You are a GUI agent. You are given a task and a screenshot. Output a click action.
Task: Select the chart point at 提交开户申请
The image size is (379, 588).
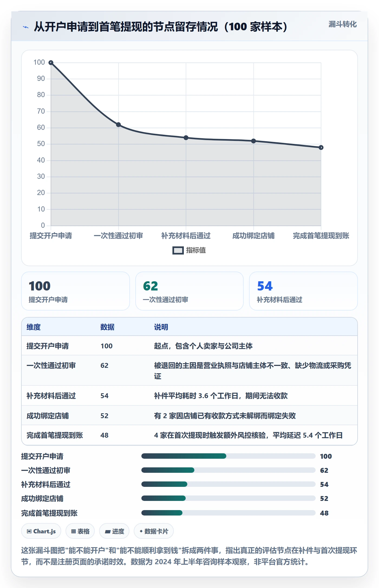coord(51,63)
